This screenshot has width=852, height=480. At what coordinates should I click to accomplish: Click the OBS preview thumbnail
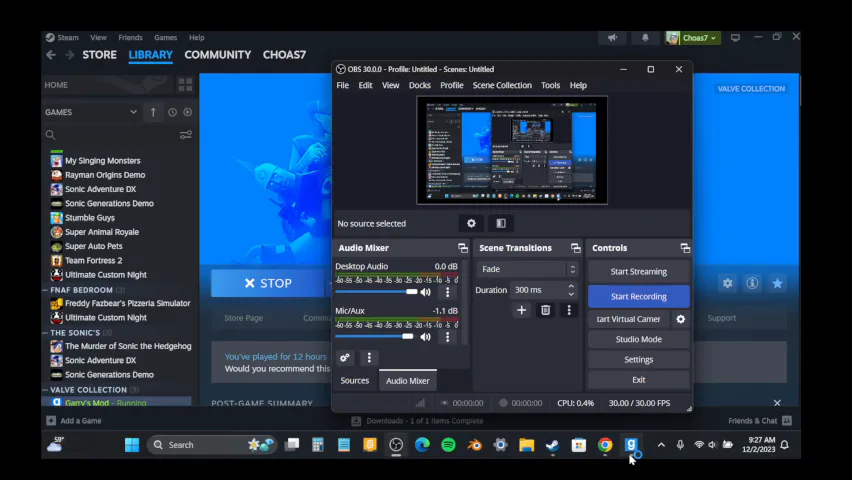[512, 150]
